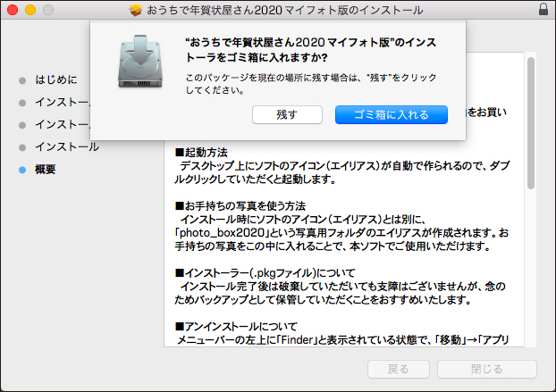
Task: Click the blue bullet next to 概要
Action: (22, 170)
